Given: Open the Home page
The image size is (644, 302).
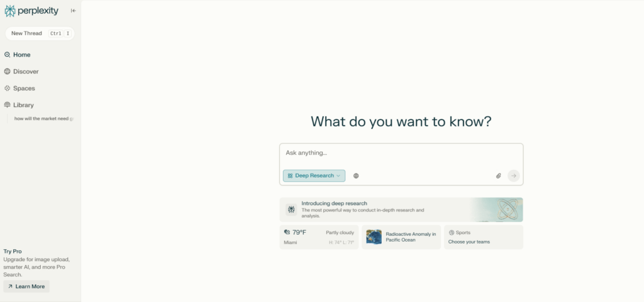Looking at the screenshot, I should coord(17,55).
